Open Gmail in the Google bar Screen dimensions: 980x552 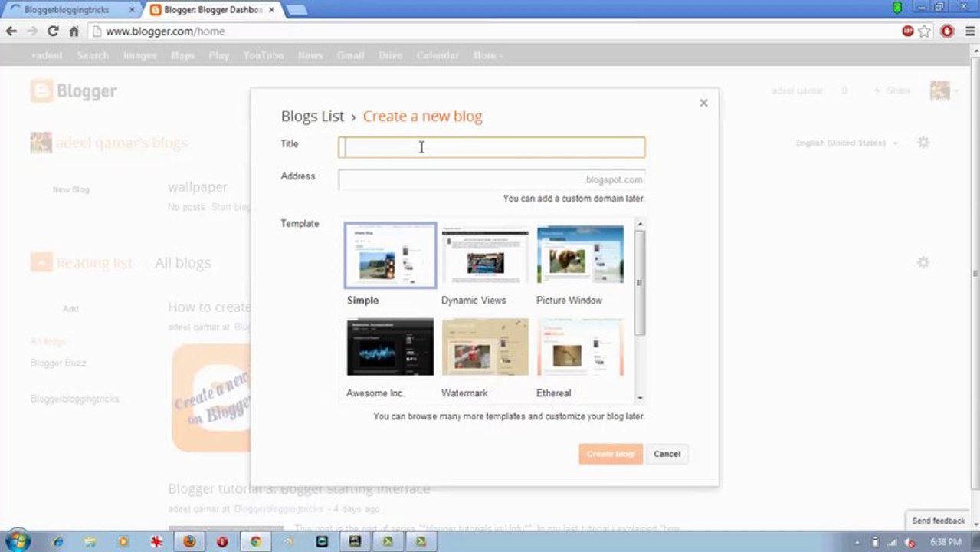(x=350, y=55)
